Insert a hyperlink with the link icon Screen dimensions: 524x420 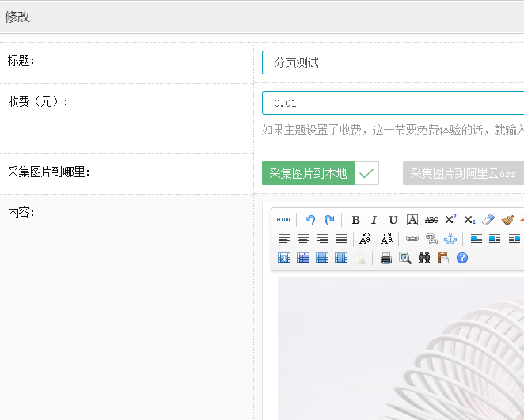point(412,239)
